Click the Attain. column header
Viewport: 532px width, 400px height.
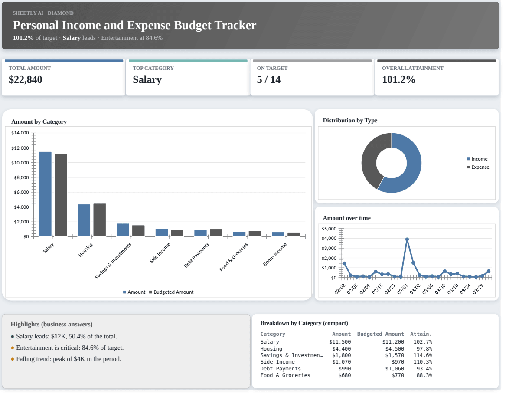[421, 334]
